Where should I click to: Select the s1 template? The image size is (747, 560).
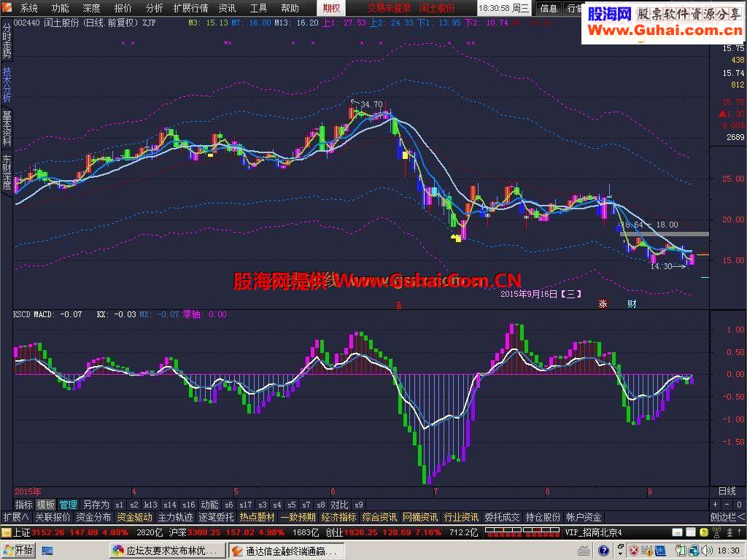coord(119,505)
